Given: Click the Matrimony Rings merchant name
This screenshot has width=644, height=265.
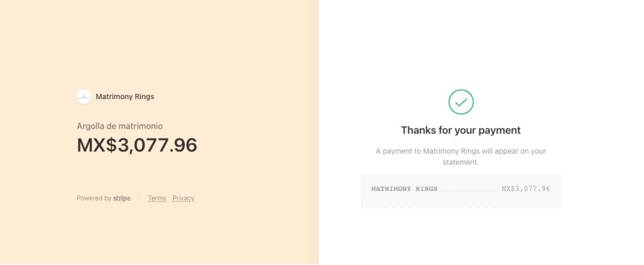Looking at the screenshot, I should point(125,97).
